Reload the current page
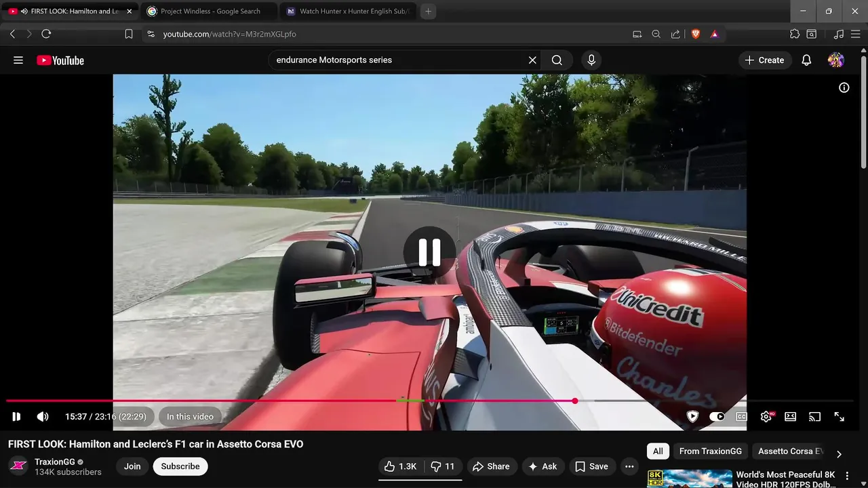 [x=46, y=34]
